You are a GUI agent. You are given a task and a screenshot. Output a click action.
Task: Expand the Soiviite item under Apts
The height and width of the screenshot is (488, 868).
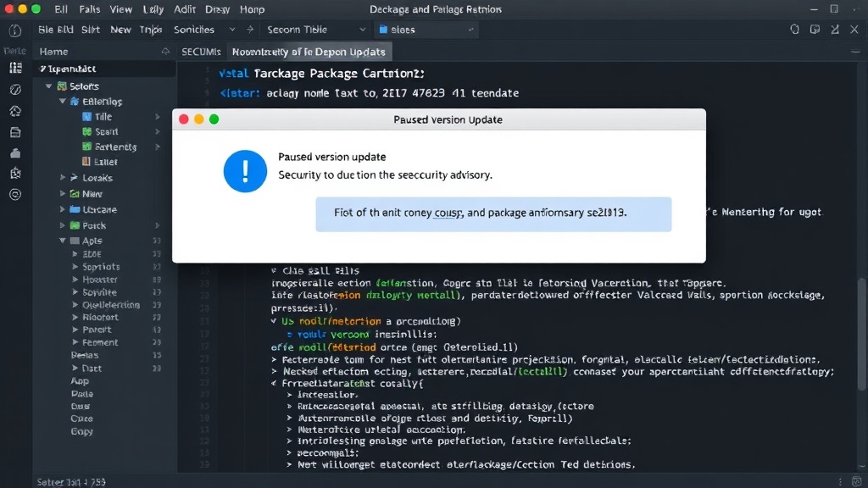(x=75, y=292)
